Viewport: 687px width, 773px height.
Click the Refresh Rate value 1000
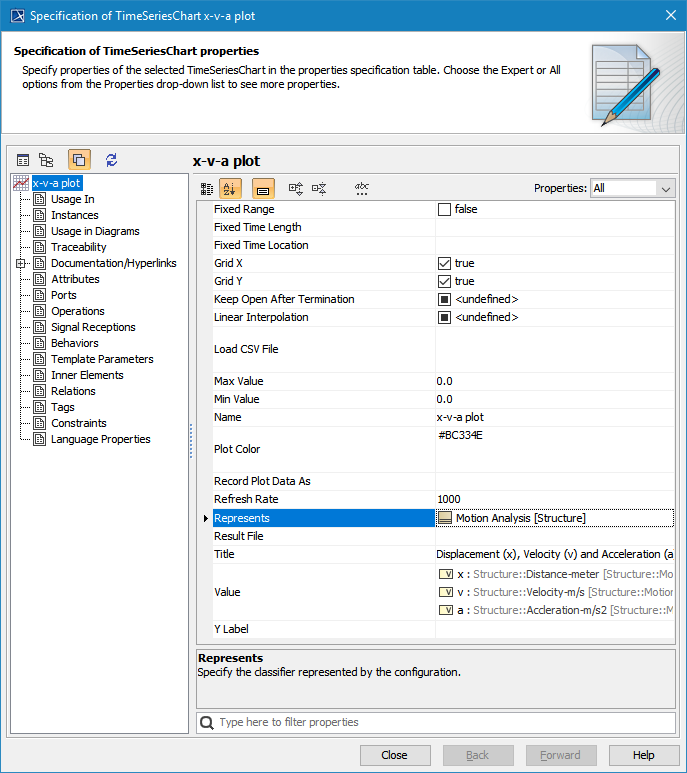coord(448,499)
